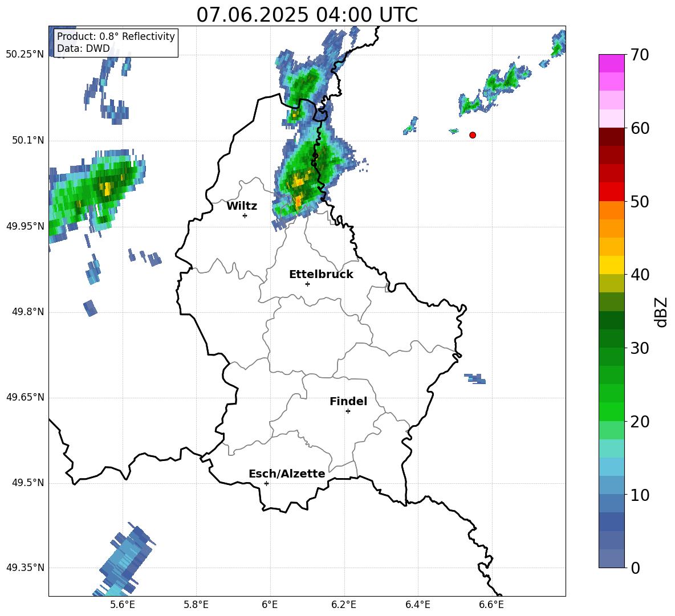Click the 0 tick on the colorbar

pos(635,568)
